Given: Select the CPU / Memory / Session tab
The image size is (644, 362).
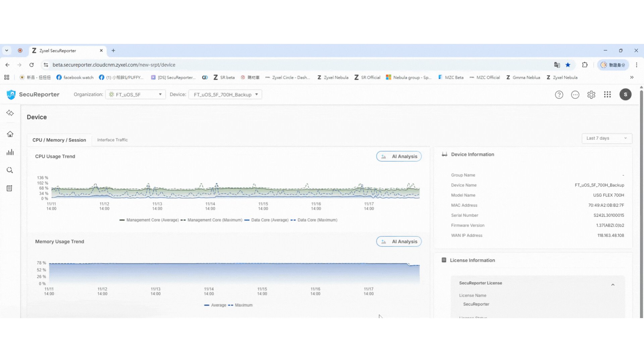Looking at the screenshot, I should (x=59, y=140).
